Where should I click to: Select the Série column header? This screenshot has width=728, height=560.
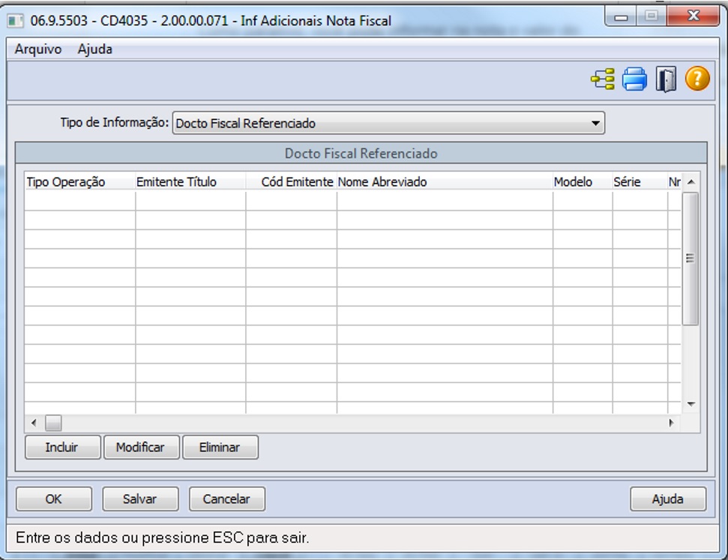click(x=640, y=182)
